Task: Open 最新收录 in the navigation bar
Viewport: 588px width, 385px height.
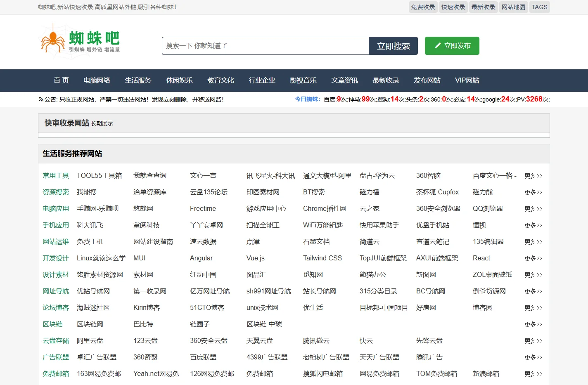Action: pyautogui.click(x=386, y=80)
